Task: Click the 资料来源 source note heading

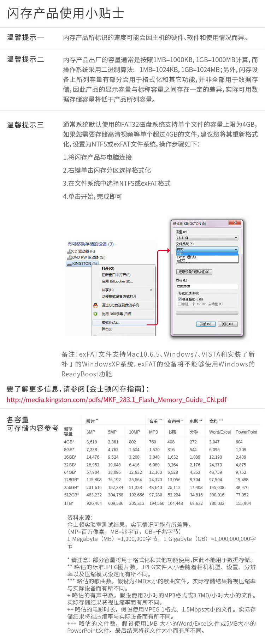Action: click(80, 518)
